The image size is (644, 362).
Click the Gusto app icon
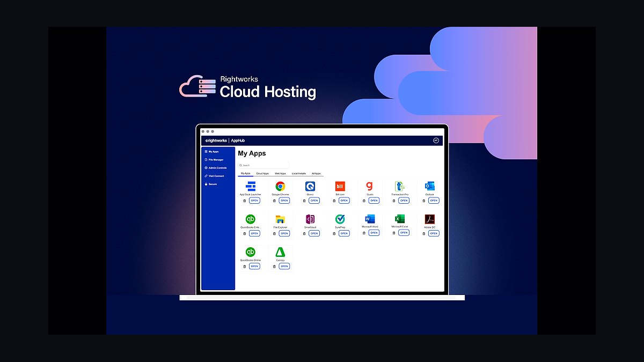tap(370, 186)
